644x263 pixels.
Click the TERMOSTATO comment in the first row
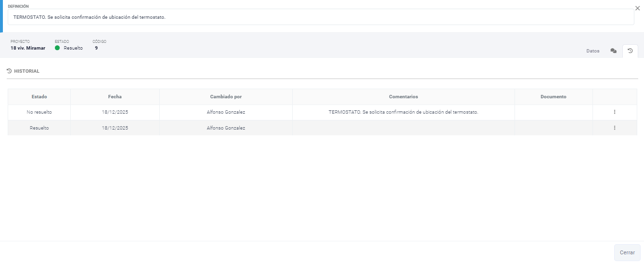403,112
